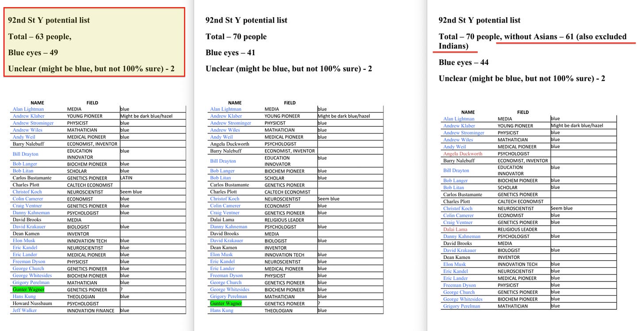Open Hans Kung link on the 63-people page
The width and height of the screenshot is (644, 331).
23,297
